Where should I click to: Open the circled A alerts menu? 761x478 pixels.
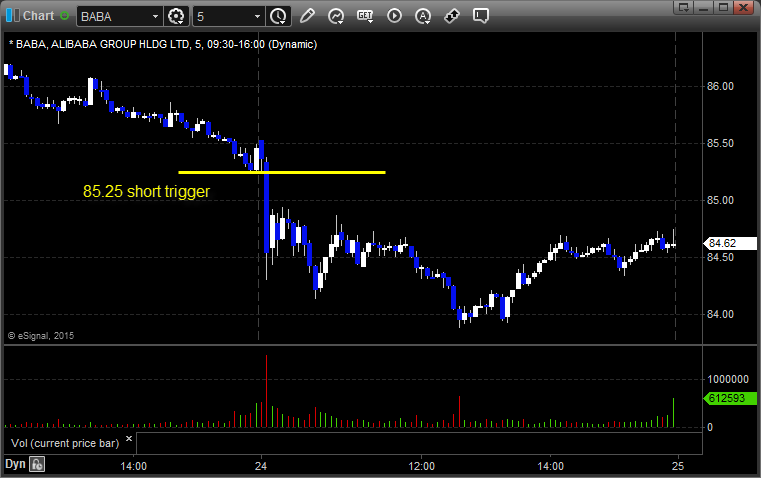tap(423, 16)
